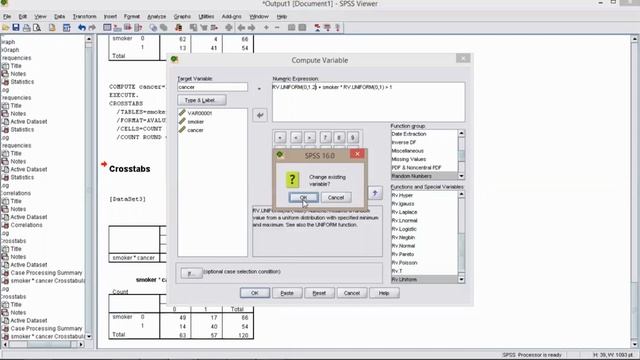This screenshot has height=360, width=640.
Task: Select Rv.Normal in functions list
Action: [x=403, y=246]
